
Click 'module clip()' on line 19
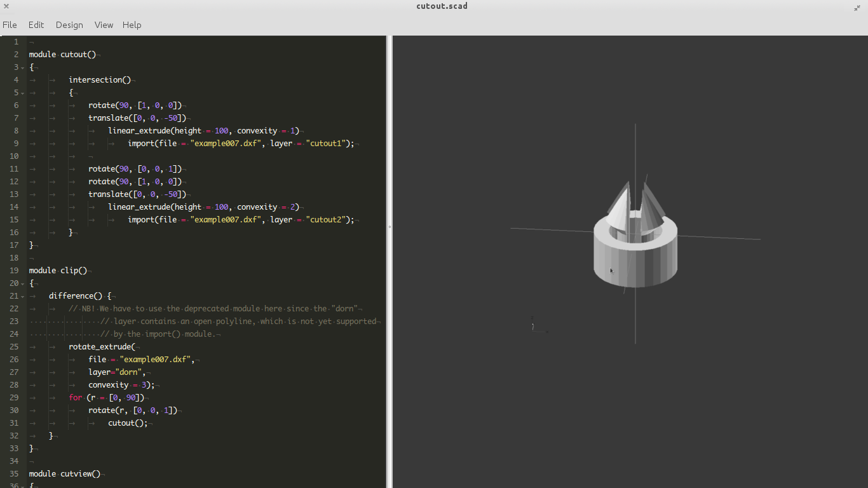[58, 271]
